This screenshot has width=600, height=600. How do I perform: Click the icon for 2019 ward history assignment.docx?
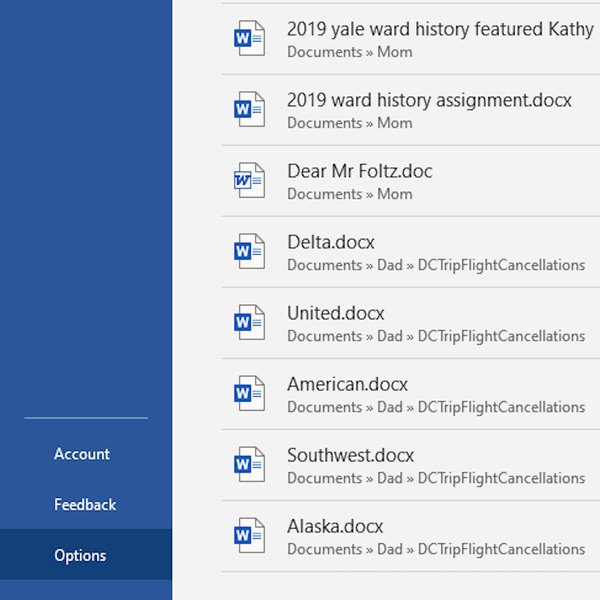[x=249, y=109]
